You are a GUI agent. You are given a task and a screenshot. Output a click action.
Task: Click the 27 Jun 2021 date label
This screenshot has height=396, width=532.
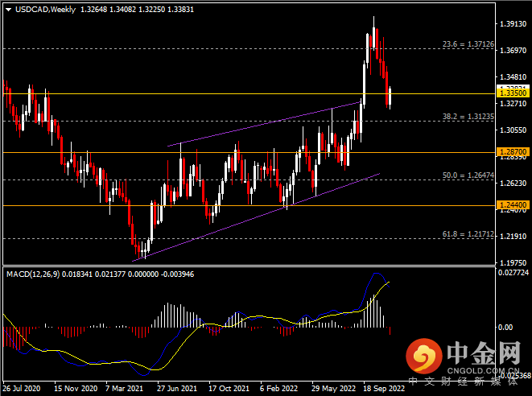(177, 388)
